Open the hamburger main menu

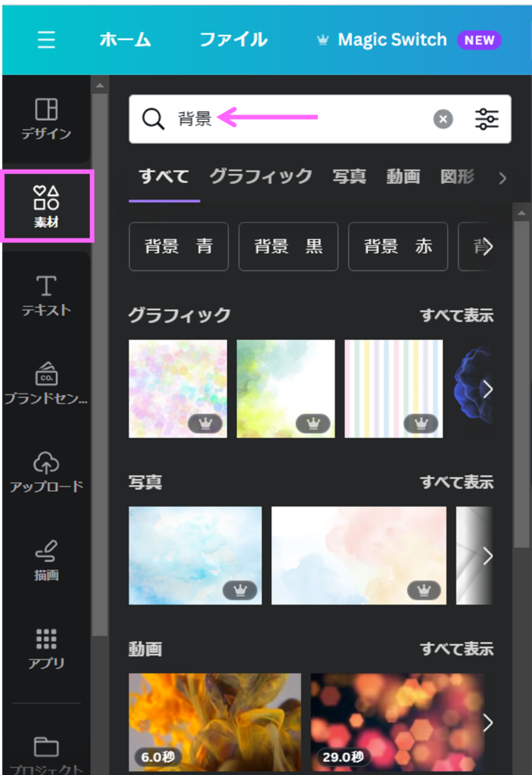click(x=46, y=40)
